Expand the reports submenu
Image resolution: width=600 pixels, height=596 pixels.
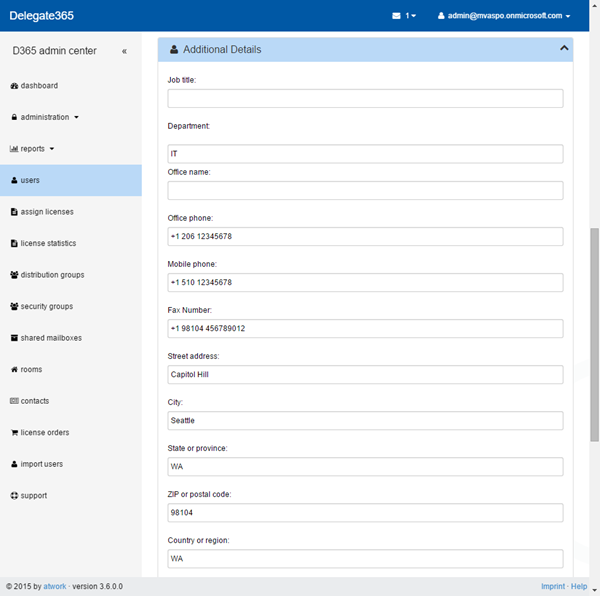pyautogui.click(x=32, y=149)
